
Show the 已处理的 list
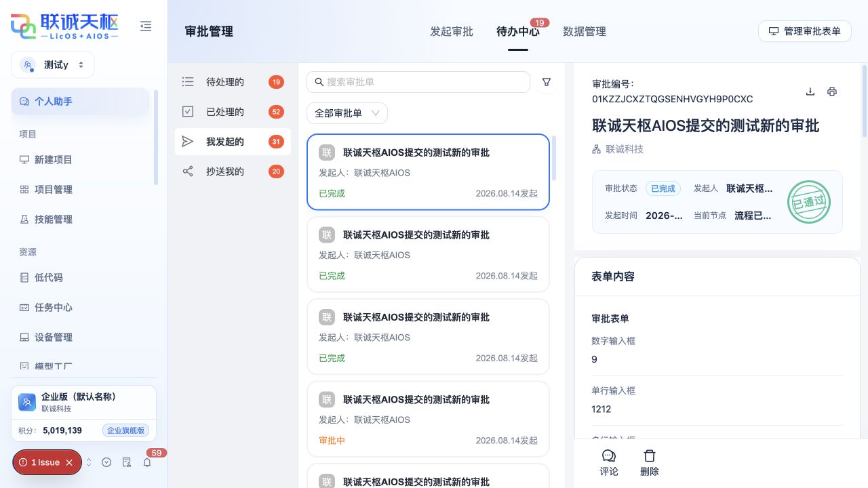tap(233, 112)
